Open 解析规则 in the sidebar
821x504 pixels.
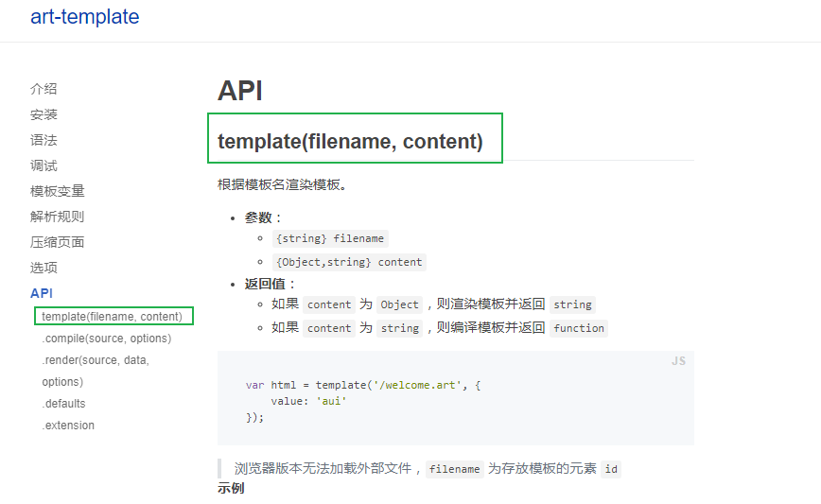[x=57, y=217]
